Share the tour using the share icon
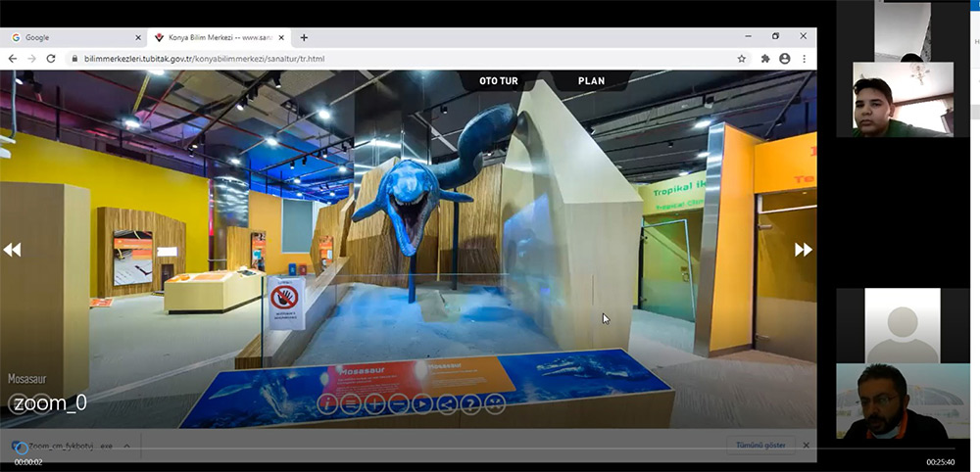980x472 pixels. (x=447, y=403)
